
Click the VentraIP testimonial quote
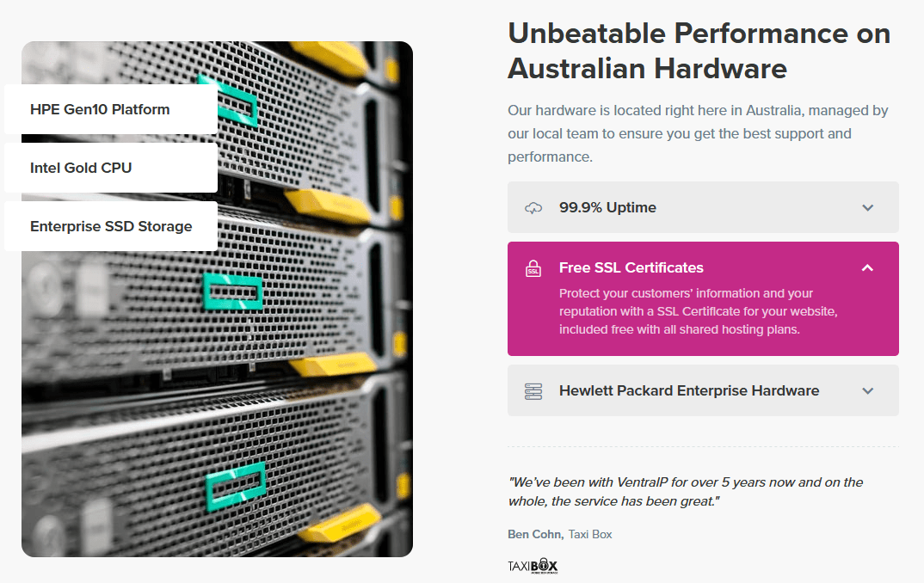pyautogui.click(x=686, y=492)
